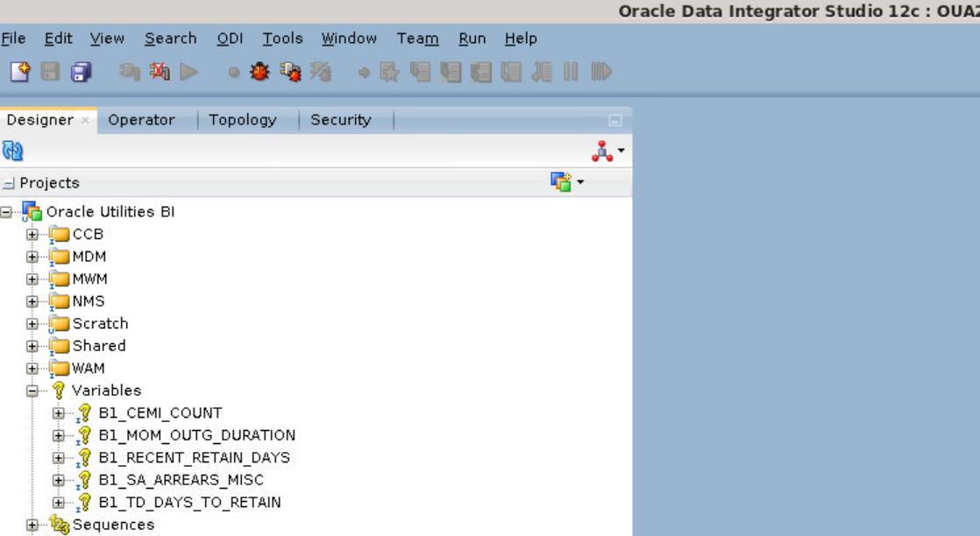Click the Oracle Utilities BI project icon
This screenshot has width=980, height=536.
tap(32, 211)
